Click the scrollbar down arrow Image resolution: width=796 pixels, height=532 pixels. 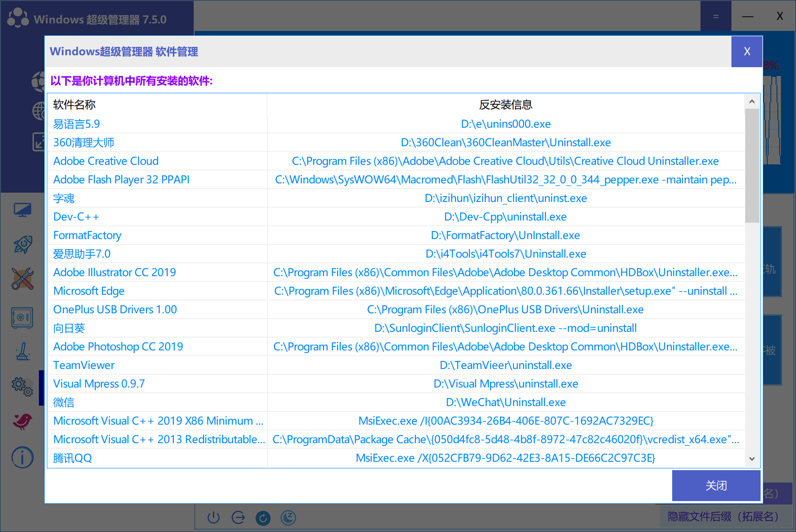752,459
